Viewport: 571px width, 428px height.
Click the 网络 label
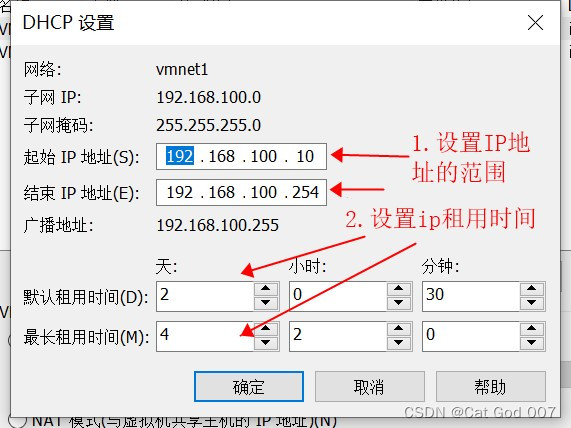point(42,69)
